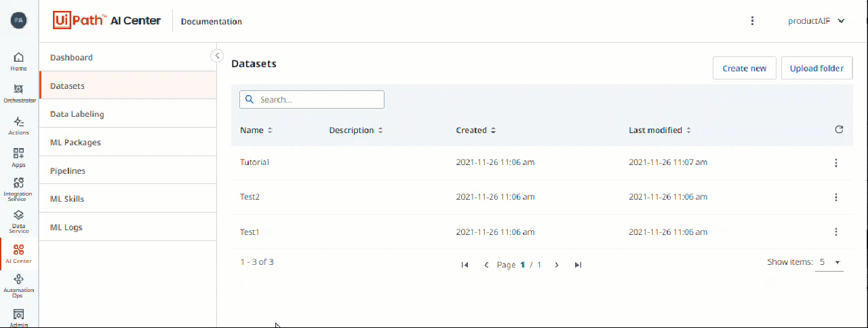Click Tutorial's last modified 11:07 am timestamp

pyautogui.click(x=668, y=162)
